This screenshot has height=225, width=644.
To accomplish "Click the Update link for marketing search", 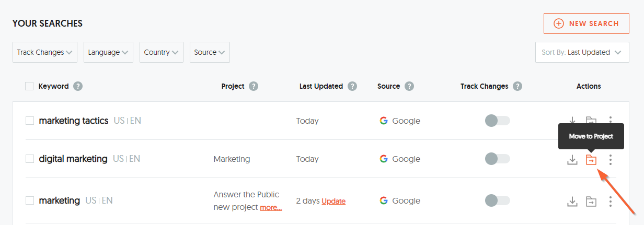I will coord(333,201).
